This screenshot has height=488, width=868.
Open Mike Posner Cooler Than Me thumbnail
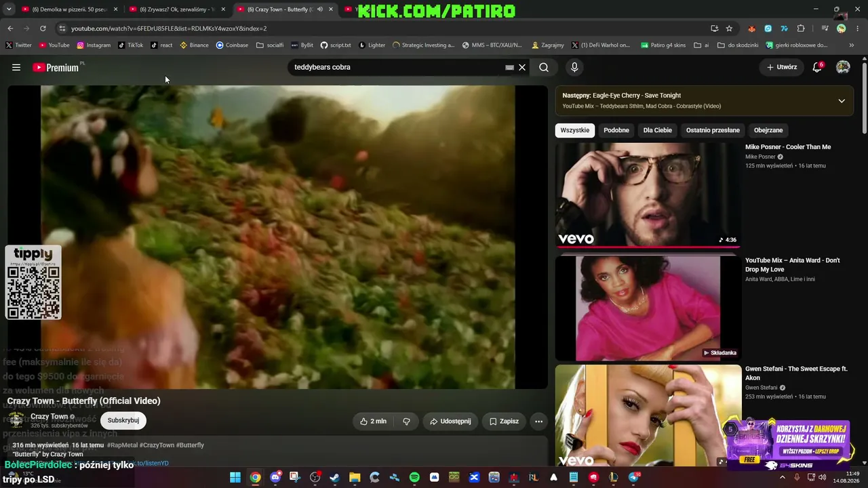coord(648,195)
